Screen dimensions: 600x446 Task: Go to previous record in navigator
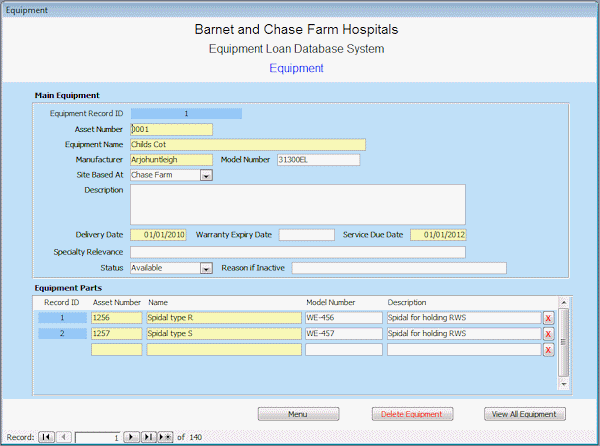click(63, 437)
